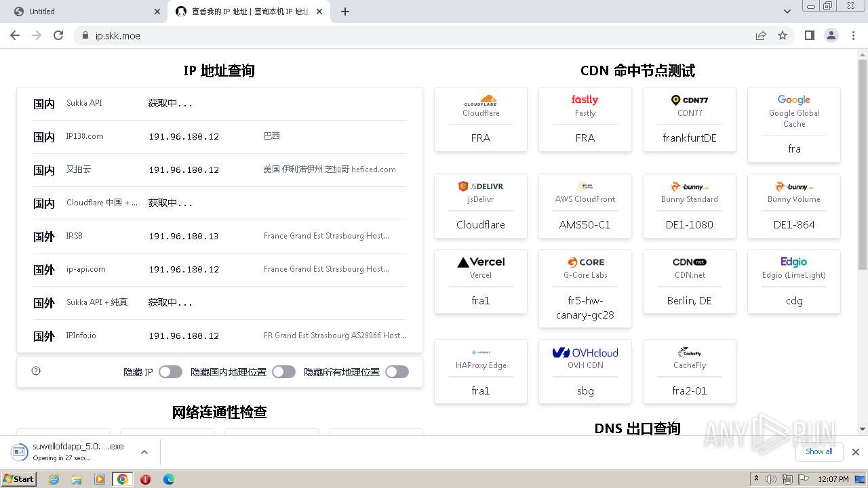This screenshot has height=488, width=868.
Task: Click frankfurtDE node result
Action: coord(690,138)
